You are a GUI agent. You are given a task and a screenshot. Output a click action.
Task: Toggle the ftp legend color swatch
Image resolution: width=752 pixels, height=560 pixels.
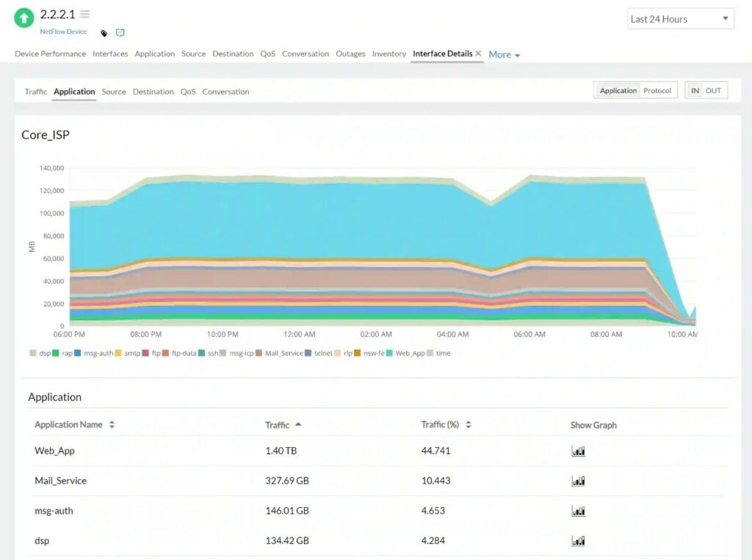(146, 353)
